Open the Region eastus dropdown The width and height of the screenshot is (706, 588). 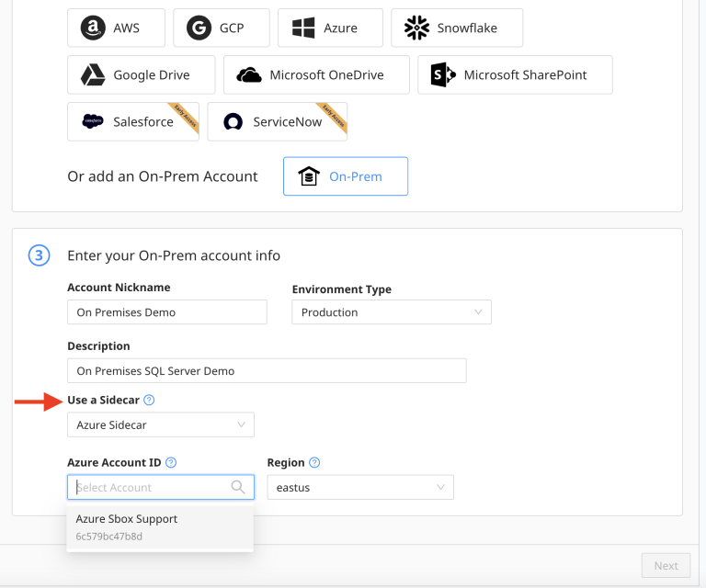[x=360, y=487]
